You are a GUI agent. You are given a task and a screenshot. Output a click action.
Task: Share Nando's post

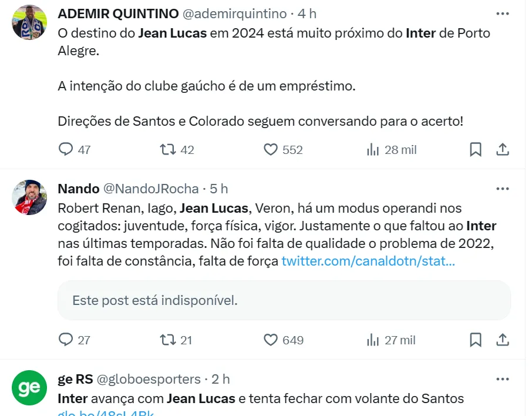503,340
